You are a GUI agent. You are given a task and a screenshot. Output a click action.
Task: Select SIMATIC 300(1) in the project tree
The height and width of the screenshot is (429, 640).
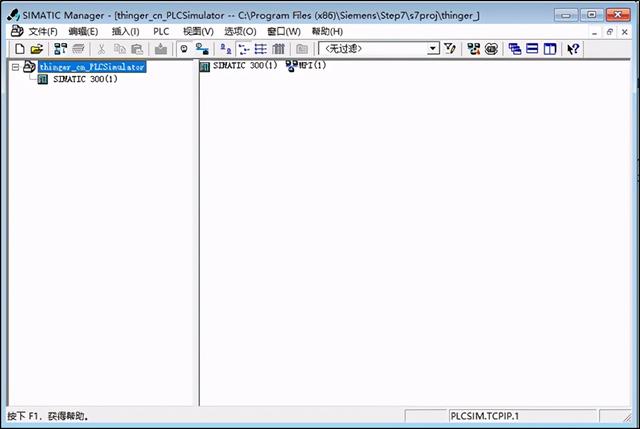[x=84, y=79]
